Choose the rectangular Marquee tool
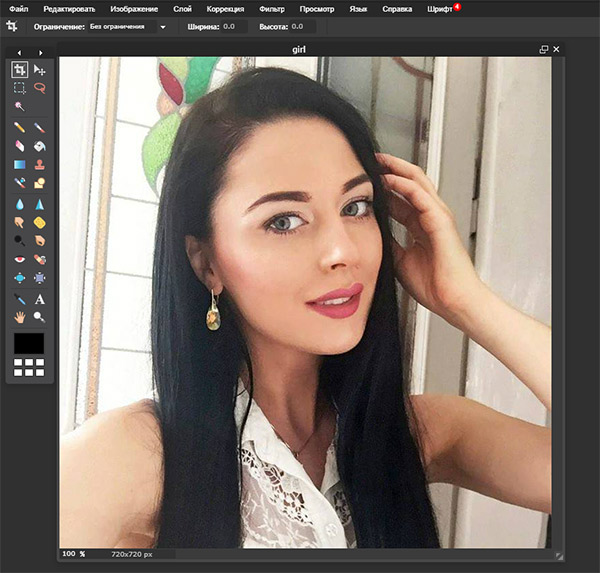Image resolution: width=600 pixels, height=573 pixels. (x=20, y=88)
